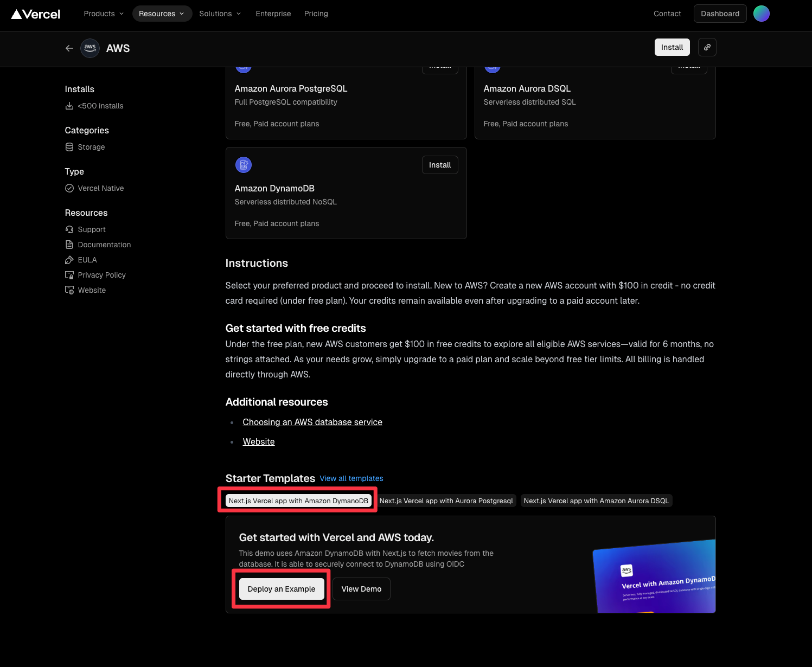Switch to the Aurora Postgresql template tab
The image size is (812, 667).
(x=446, y=501)
